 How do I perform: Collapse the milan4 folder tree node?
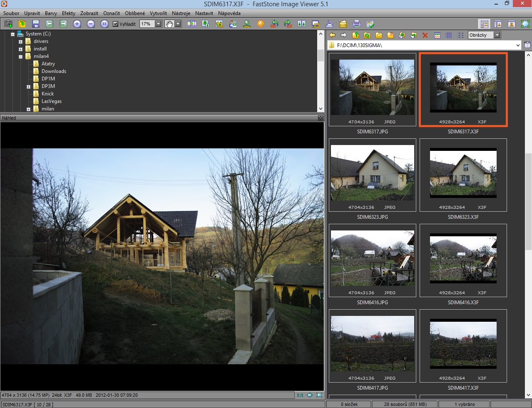click(x=20, y=57)
